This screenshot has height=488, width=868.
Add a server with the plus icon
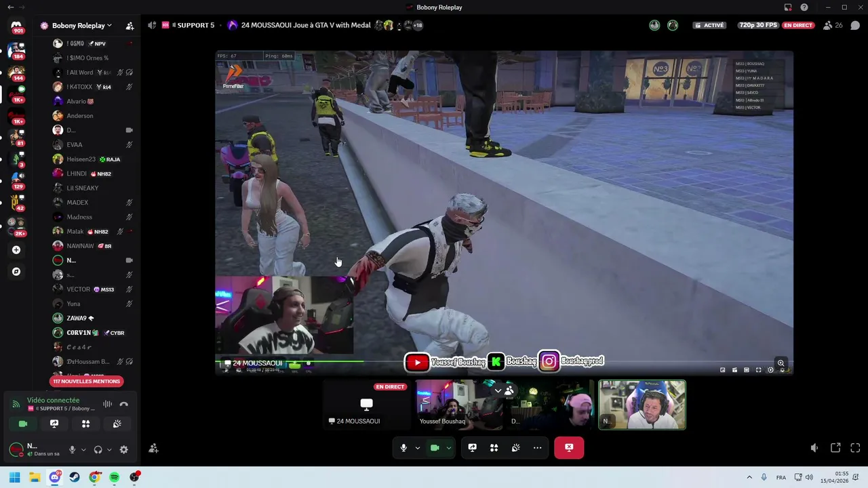pyautogui.click(x=16, y=250)
